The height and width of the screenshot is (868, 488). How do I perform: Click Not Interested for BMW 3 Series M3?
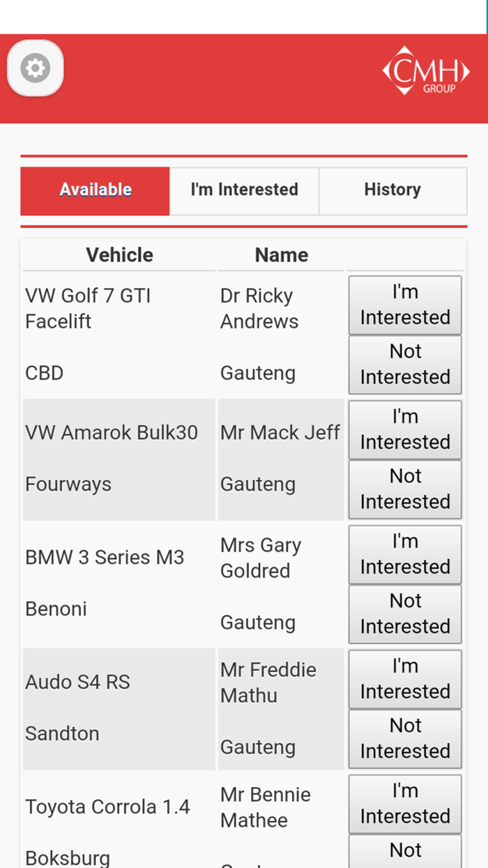point(404,614)
